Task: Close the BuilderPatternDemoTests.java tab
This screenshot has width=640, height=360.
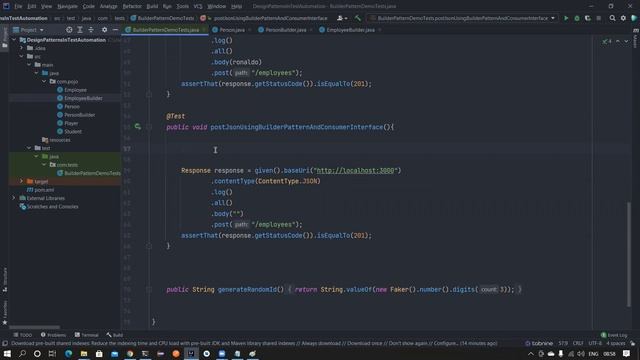Action: [x=204, y=30]
